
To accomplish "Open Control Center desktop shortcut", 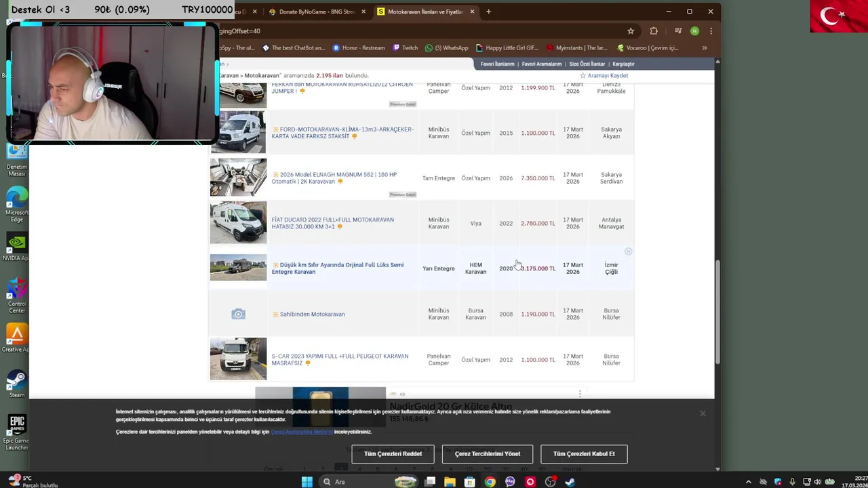I will (17, 296).
